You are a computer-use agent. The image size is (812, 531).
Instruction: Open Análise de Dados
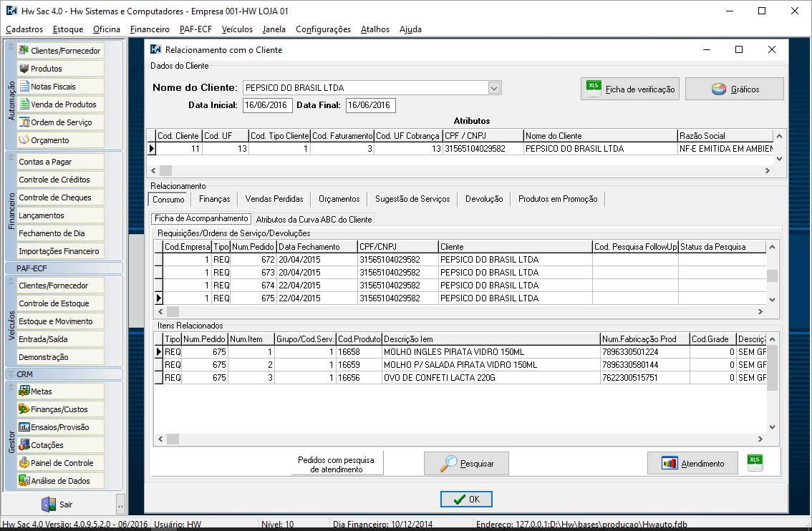tap(61, 481)
